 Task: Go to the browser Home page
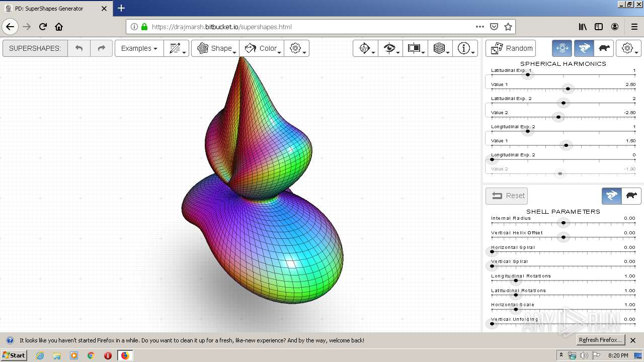[59, 27]
